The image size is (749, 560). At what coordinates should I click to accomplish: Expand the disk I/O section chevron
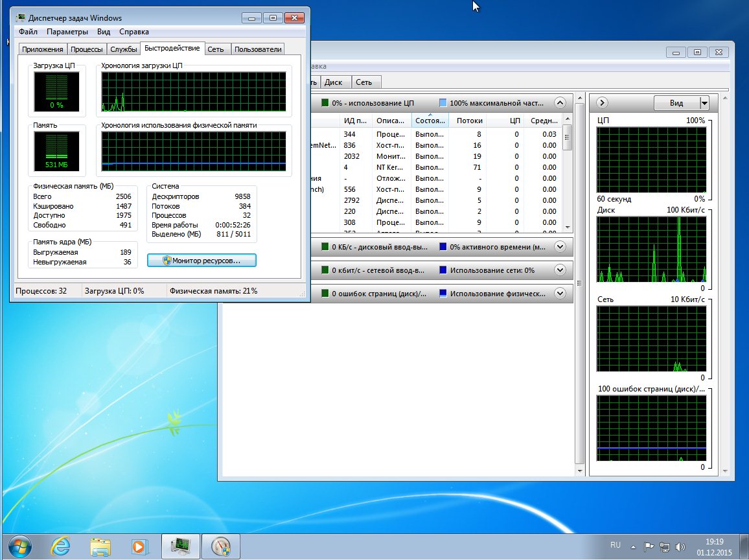(x=560, y=246)
